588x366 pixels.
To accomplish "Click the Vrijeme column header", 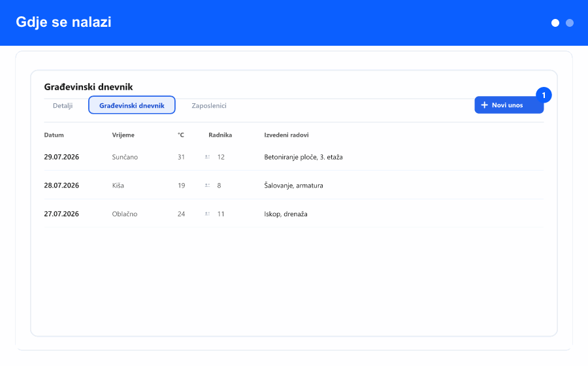I will [123, 135].
